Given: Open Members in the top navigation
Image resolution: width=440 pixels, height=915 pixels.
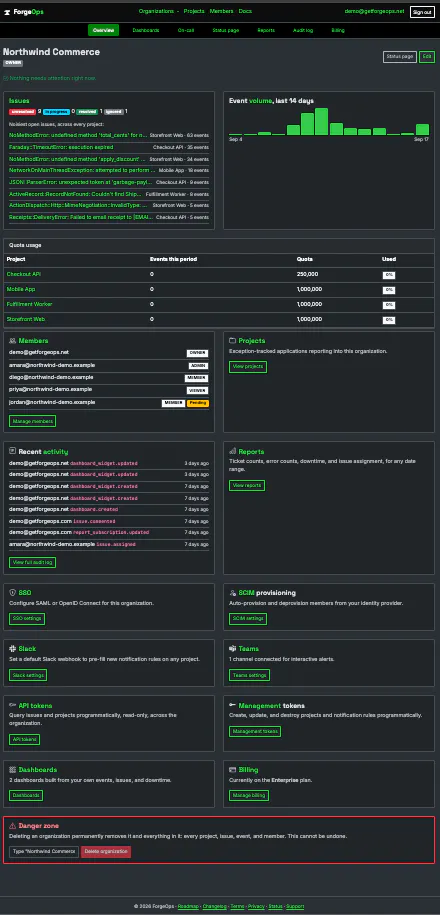Looking at the screenshot, I should (221, 12).
